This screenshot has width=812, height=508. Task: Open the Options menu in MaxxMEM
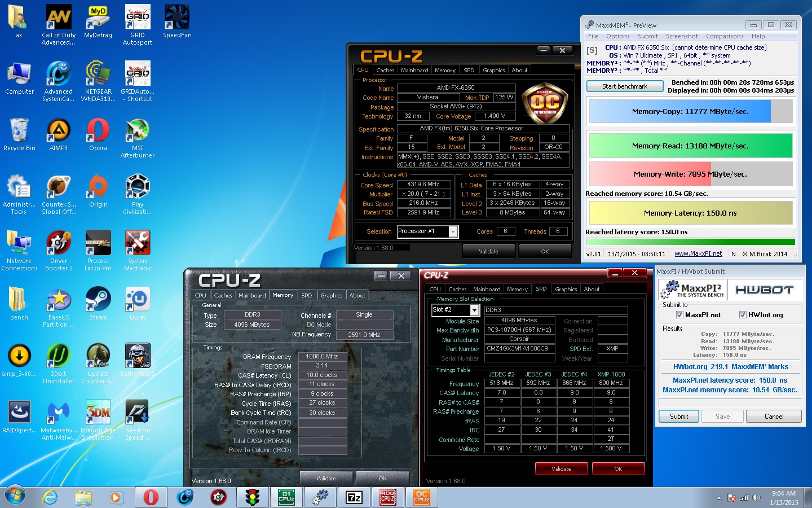point(617,36)
